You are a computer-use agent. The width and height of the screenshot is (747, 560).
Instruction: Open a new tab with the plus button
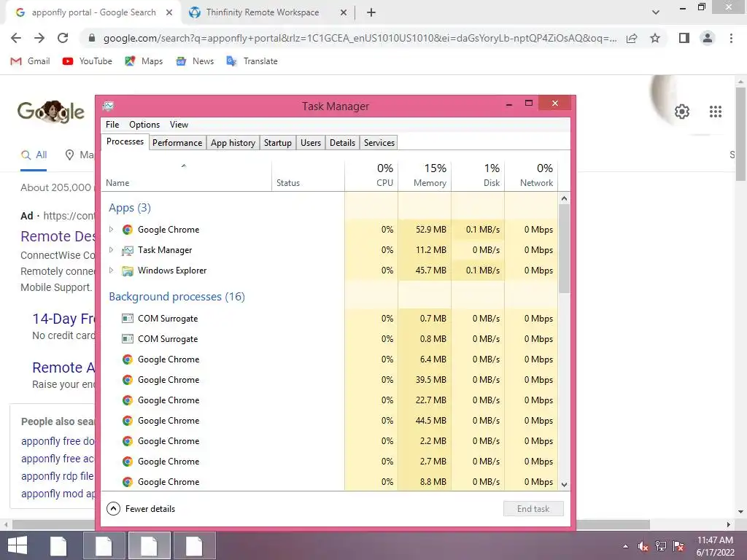pyautogui.click(x=371, y=12)
